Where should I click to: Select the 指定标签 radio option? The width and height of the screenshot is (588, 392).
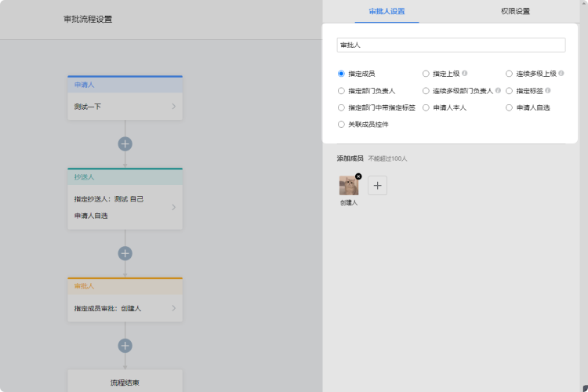509,91
